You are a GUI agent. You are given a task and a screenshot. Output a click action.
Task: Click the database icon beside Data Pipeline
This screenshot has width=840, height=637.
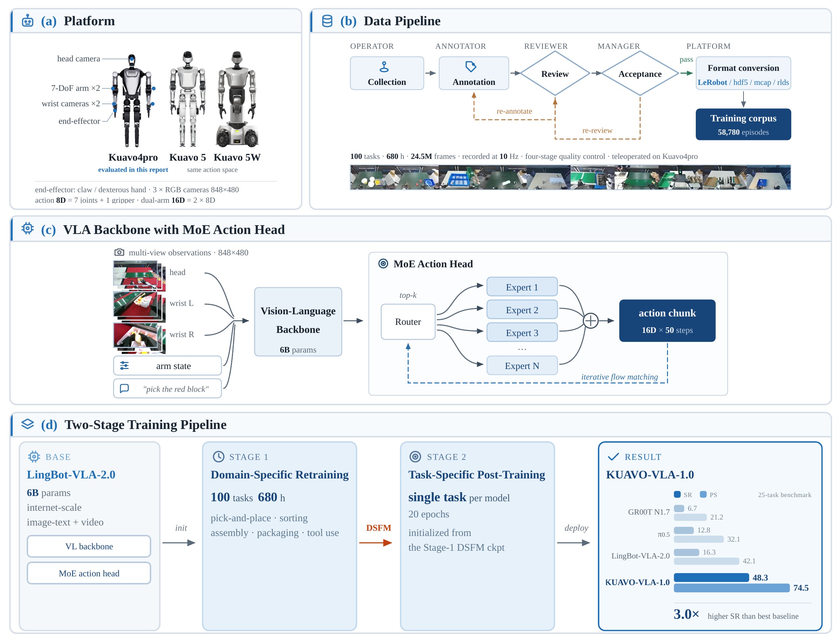tap(327, 21)
